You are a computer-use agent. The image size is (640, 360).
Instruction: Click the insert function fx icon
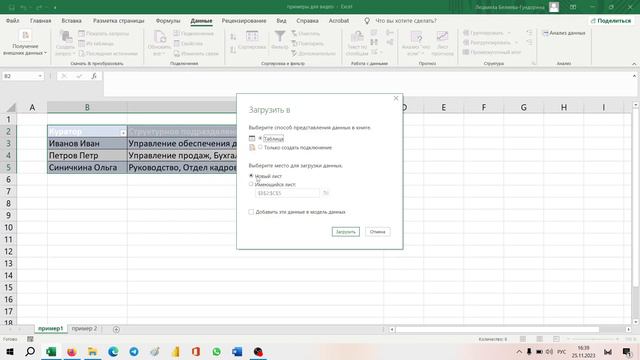click(x=94, y=76)
